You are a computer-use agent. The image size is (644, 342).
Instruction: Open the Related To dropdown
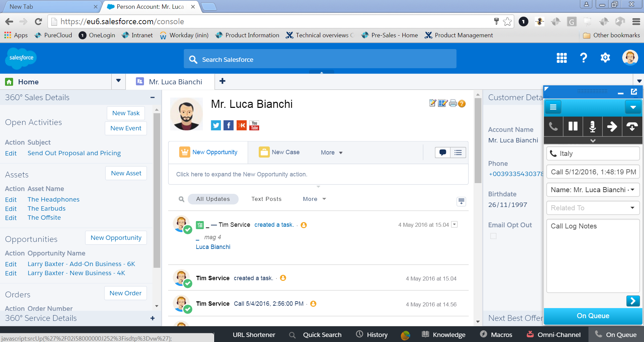593,208
